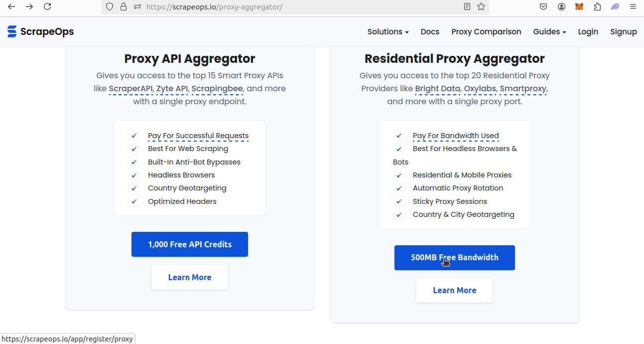Click Best For Web Scraping text

[x=188, y=149]
